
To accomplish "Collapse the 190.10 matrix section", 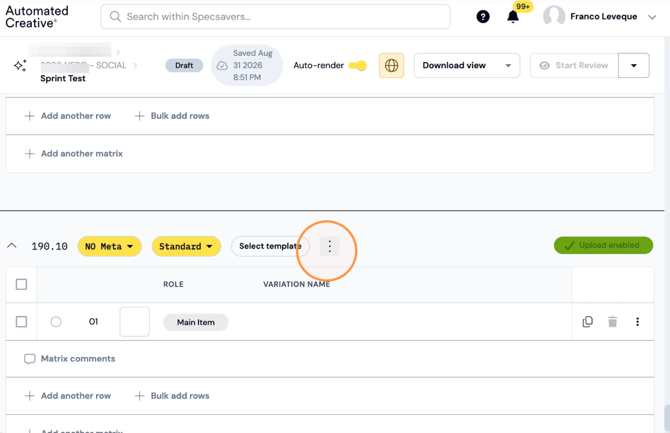I will coord(12,246).
